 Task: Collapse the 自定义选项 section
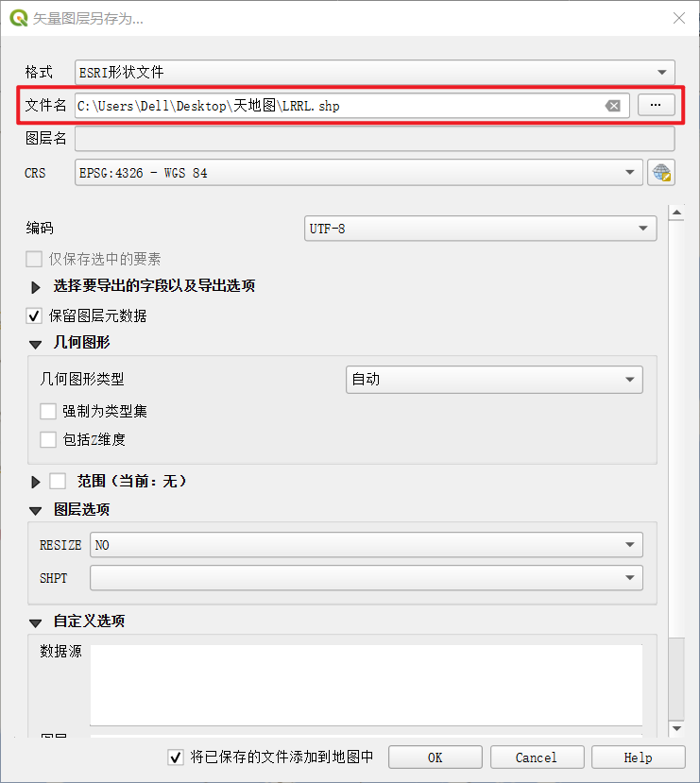pos(36,623)
